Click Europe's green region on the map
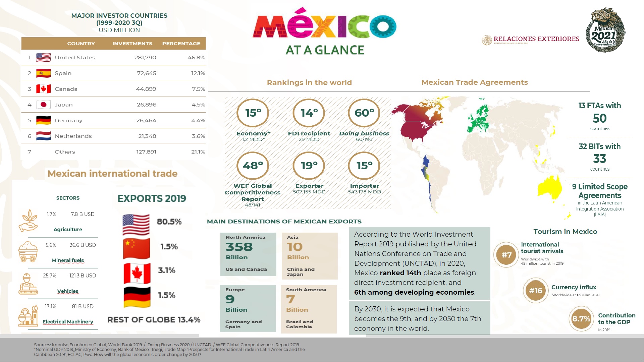This screenshot has height=362, width=644. coord(479,119)
